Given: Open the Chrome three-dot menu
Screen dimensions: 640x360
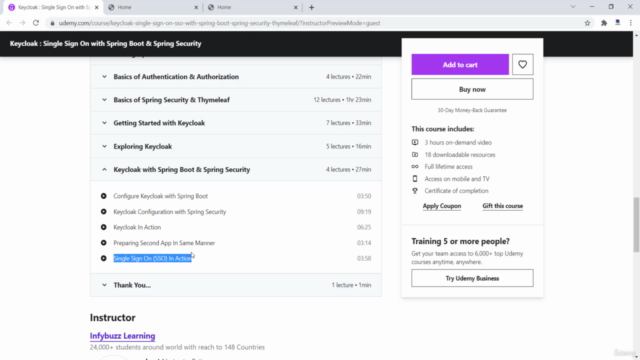Looking at the screenshot, I should click(x=631, y=23).
